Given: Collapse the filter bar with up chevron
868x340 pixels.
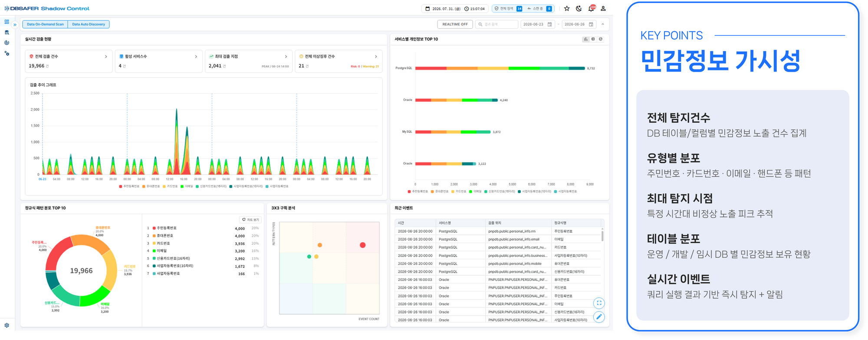Looking at the screenshot, I should click(603, 24).
